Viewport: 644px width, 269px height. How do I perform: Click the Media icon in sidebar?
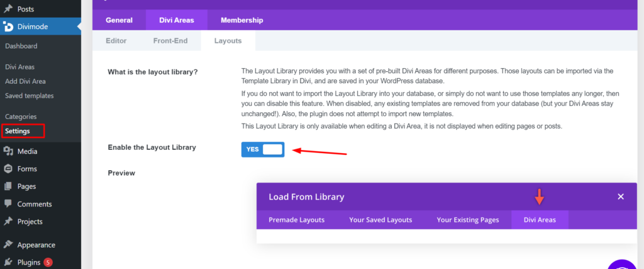(8, 151)
